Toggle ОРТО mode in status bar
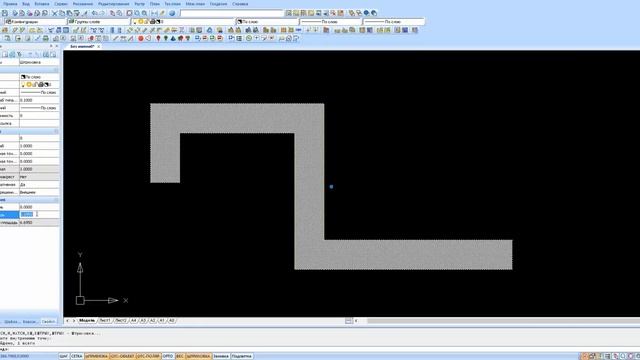The height and width of the screenshot is (360, 640). [x=168, y=356]
